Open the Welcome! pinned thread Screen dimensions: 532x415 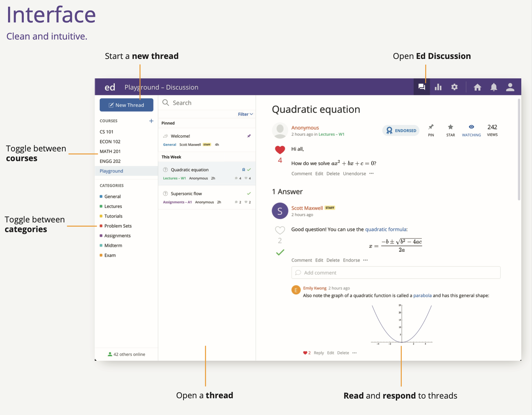tap(207, 140)
